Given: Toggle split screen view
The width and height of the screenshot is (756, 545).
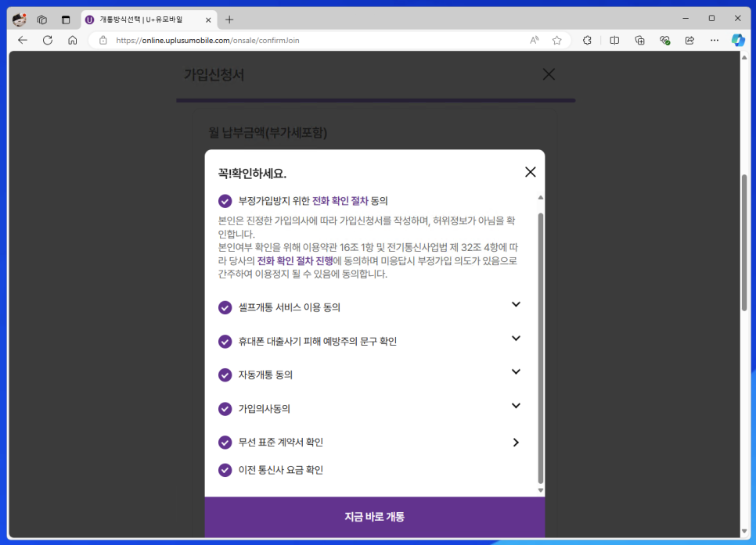Looking at the screenshot, I should click(614, 41).
